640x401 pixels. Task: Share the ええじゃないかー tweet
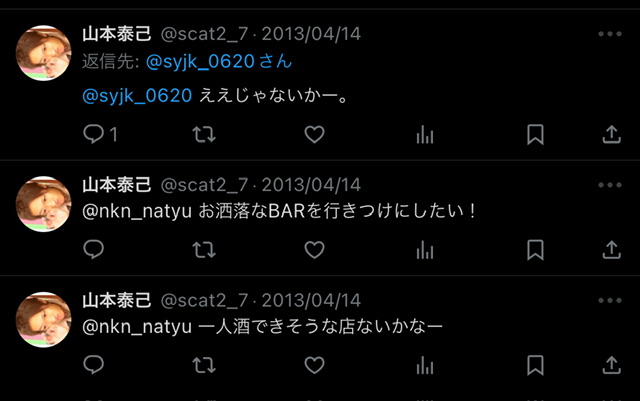click(611, 134)
